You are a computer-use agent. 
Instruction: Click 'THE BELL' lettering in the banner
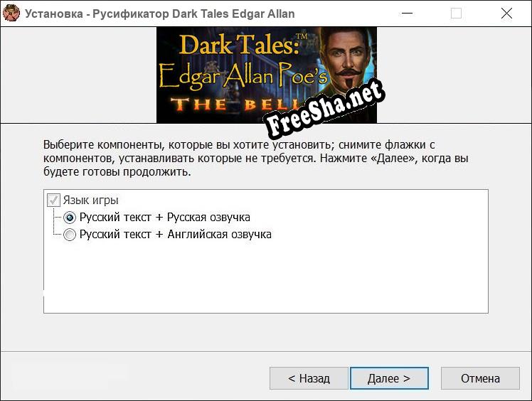[x=234, y=105]
